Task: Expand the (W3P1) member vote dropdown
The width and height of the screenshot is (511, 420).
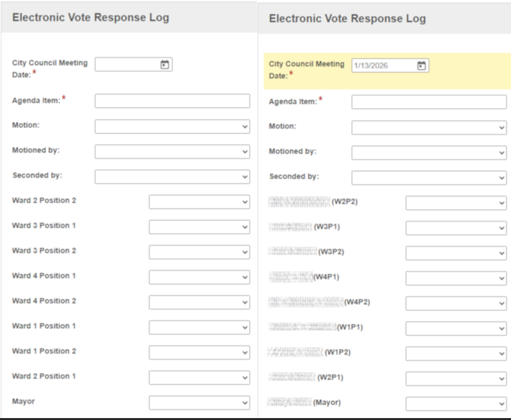Action: click(x=455, y=228)
